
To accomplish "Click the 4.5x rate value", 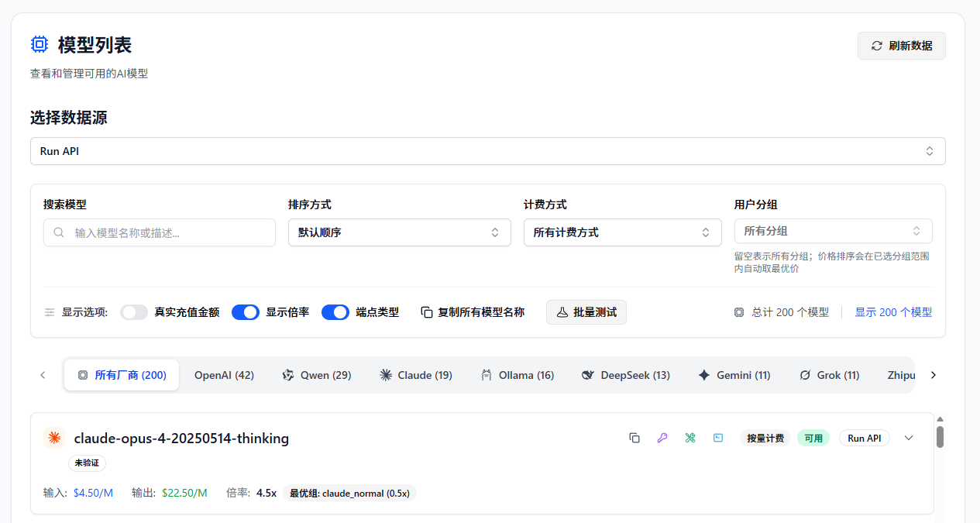I will coord(266,493).
